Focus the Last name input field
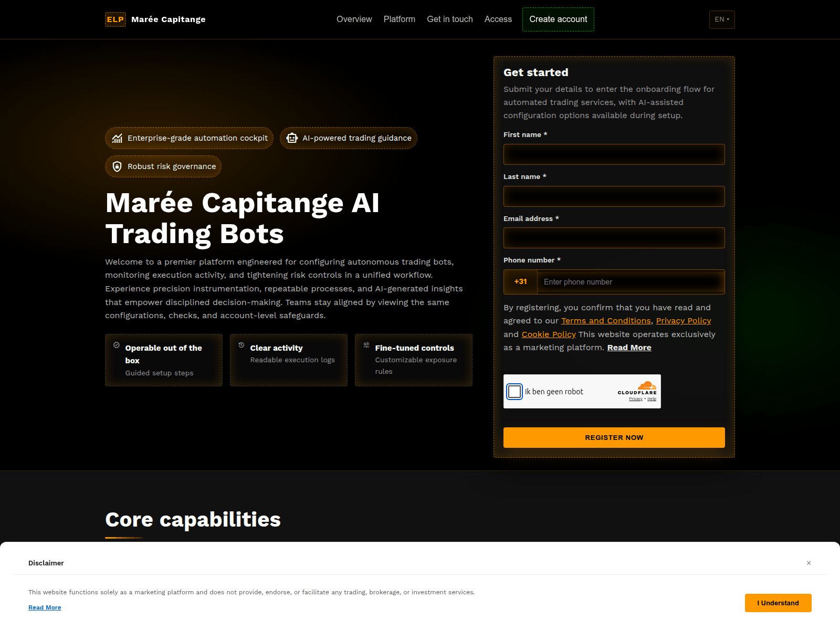840x630 pixels. [x=614, y=196]
